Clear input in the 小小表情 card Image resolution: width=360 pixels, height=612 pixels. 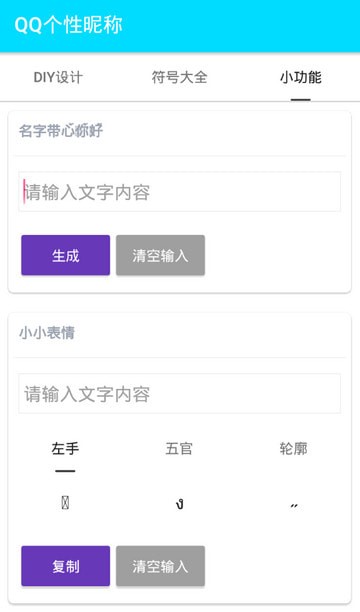pos(160,566)
